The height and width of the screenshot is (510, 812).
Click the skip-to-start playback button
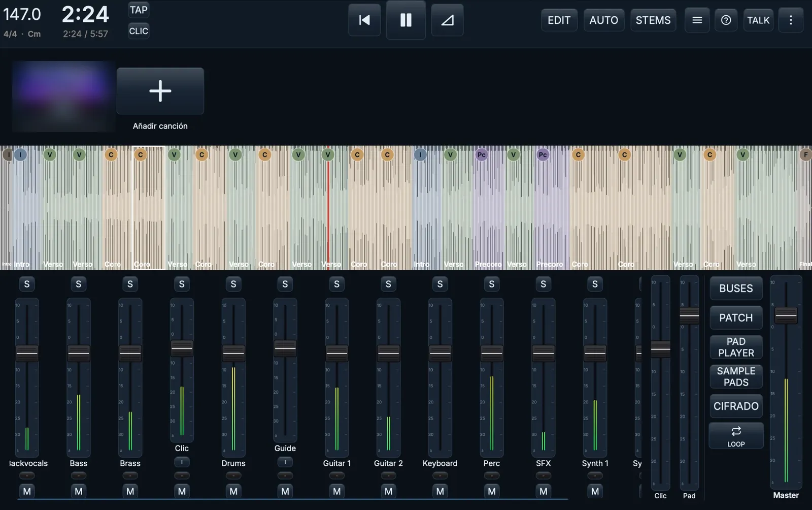[x=364, y=20]
